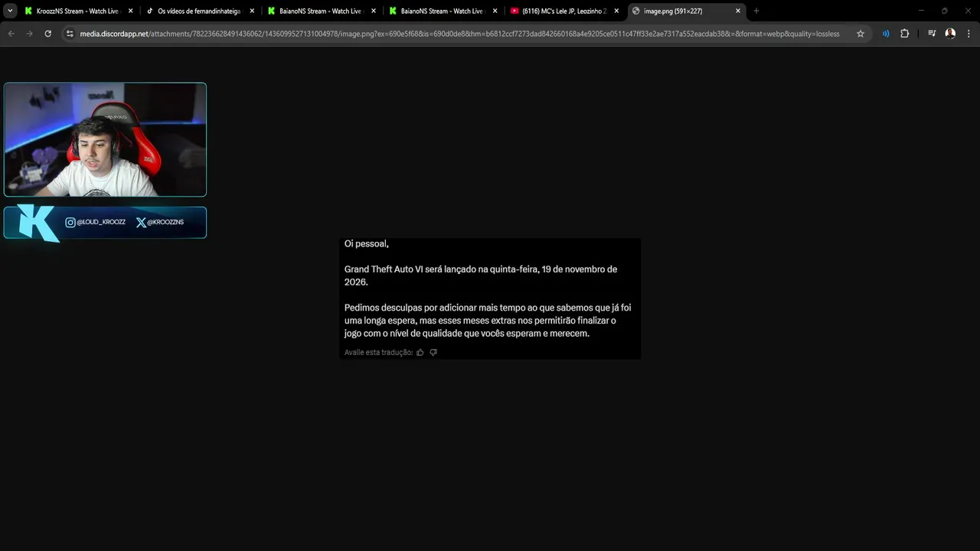Click the blue audio-playing extension icon
980x551 pixels.
[x=886, y=34]
